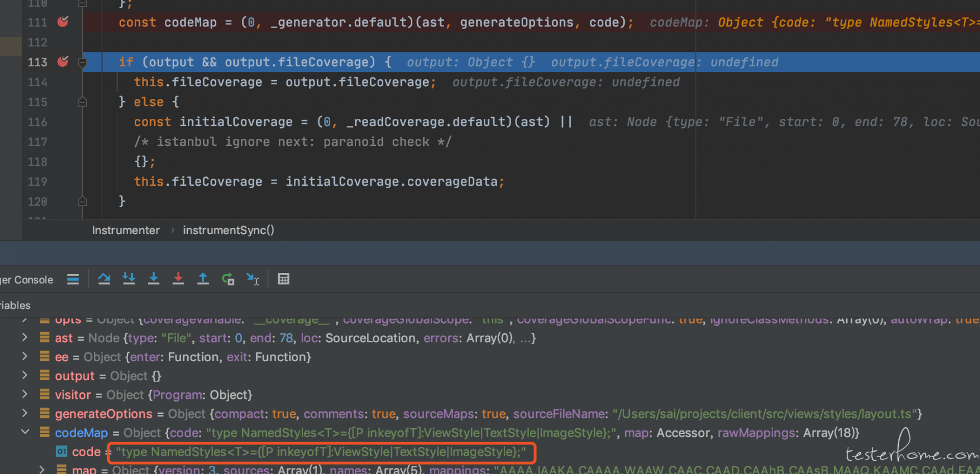The image size is (980, 474).
Task: Collapse the else block fold marker at line 115
Action: (x=82, y=102)
